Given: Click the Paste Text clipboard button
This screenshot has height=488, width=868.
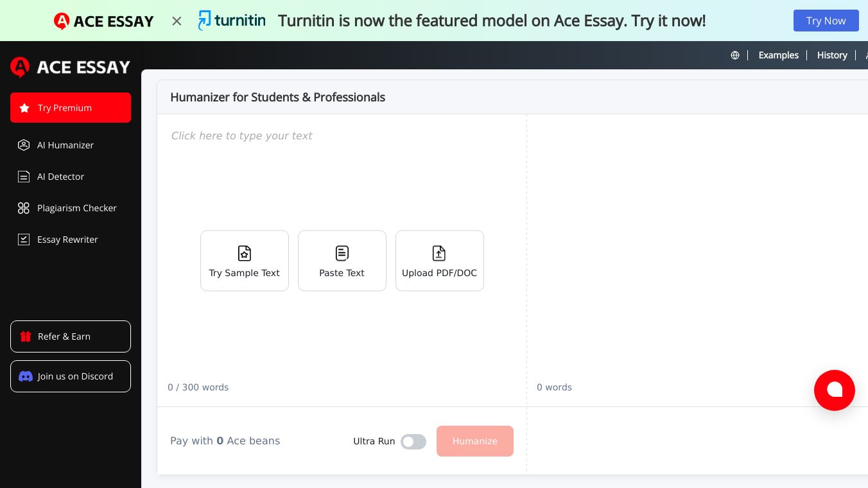Looking at the screenshot, I should coord(342,261).
